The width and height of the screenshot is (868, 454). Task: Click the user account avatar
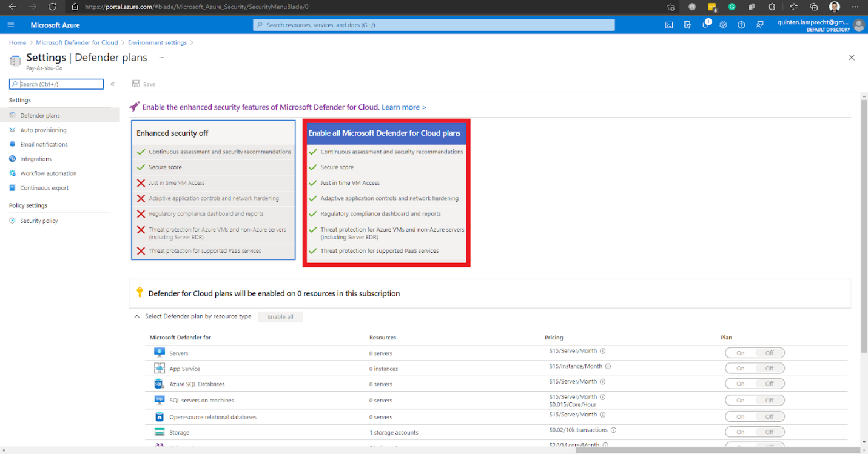[x=858, y=25]
